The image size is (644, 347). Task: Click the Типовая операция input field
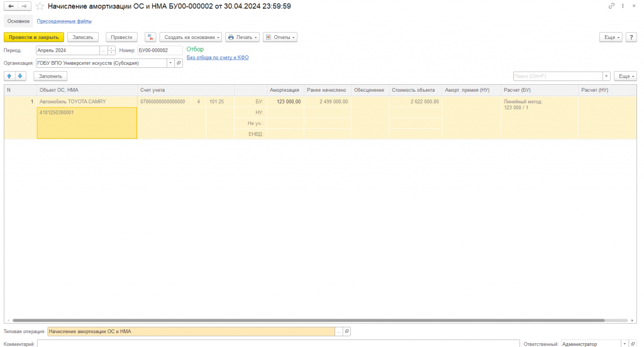[191, 331]
